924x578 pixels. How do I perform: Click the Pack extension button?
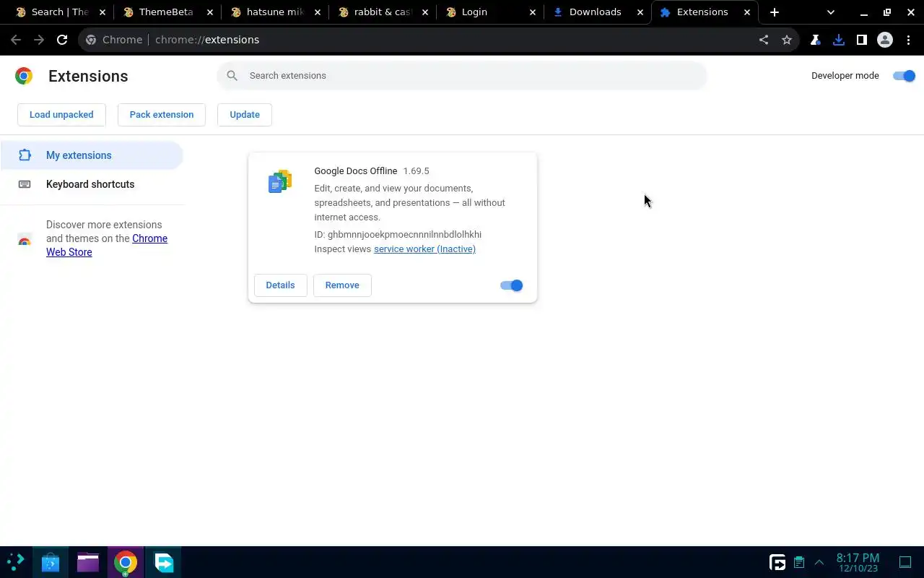click(162, 115)
